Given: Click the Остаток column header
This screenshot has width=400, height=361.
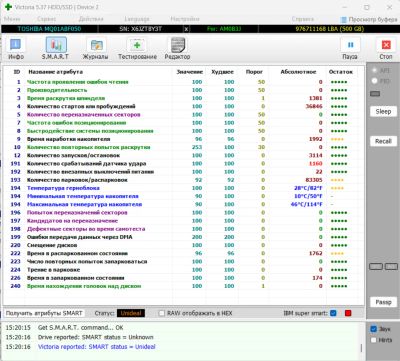Looking at the screenshot, I should tap(340, 72).
